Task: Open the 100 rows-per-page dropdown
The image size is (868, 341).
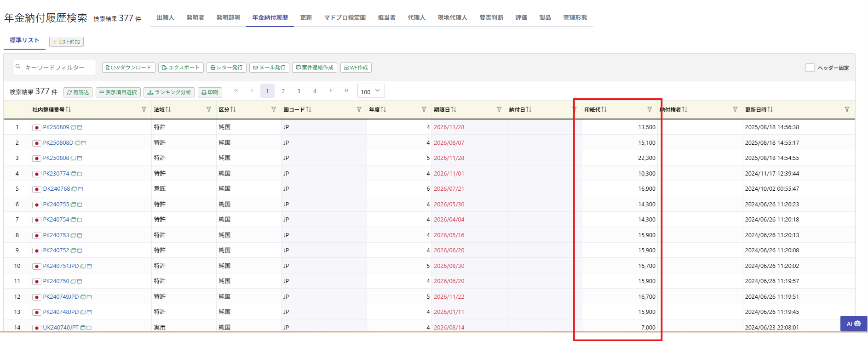Action: pos(371,91)
